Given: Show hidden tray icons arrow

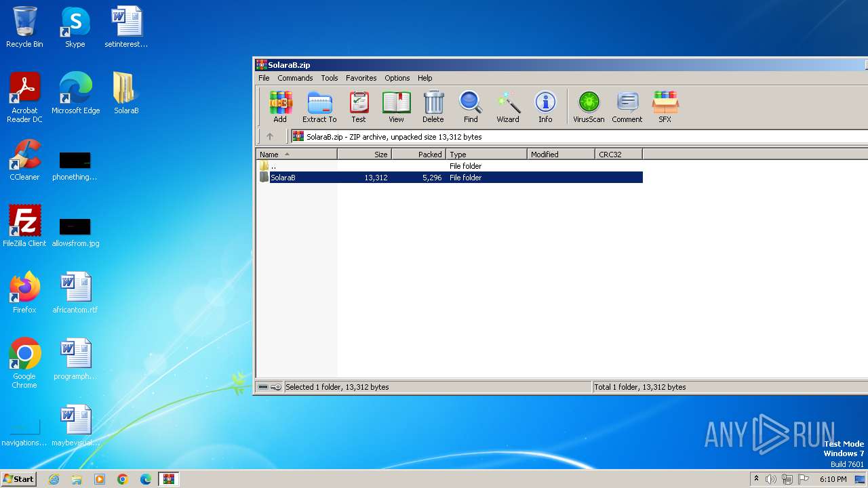Looking at the screenshot, I should [756, 479].
